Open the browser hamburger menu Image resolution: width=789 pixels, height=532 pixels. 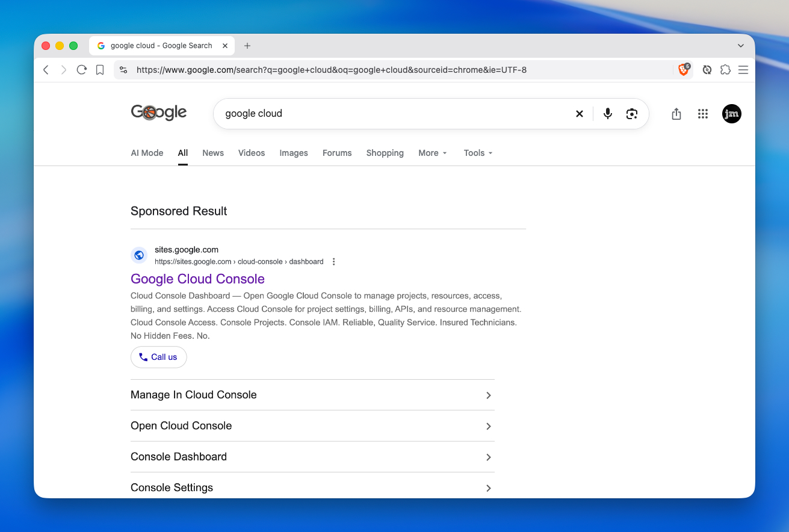tap(743, 70)
